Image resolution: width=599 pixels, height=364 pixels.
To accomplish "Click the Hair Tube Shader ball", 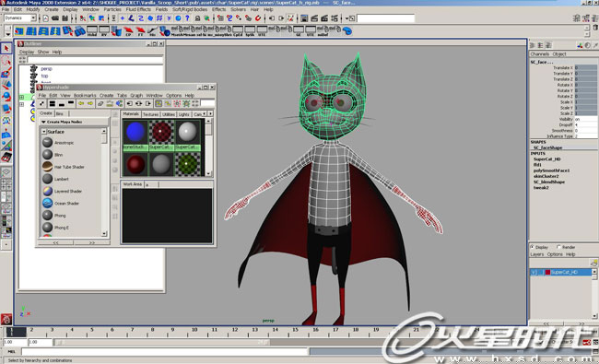I will point(47,167).
